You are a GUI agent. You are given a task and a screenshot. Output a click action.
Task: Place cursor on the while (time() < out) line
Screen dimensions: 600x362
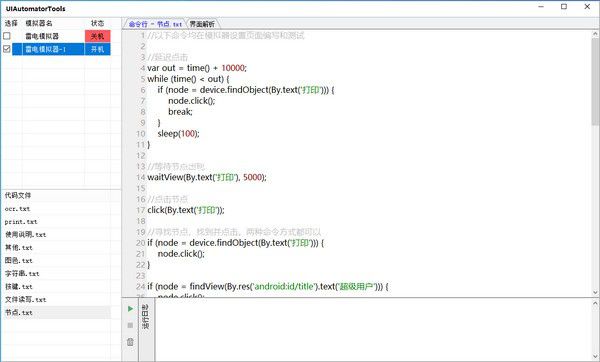188,79
